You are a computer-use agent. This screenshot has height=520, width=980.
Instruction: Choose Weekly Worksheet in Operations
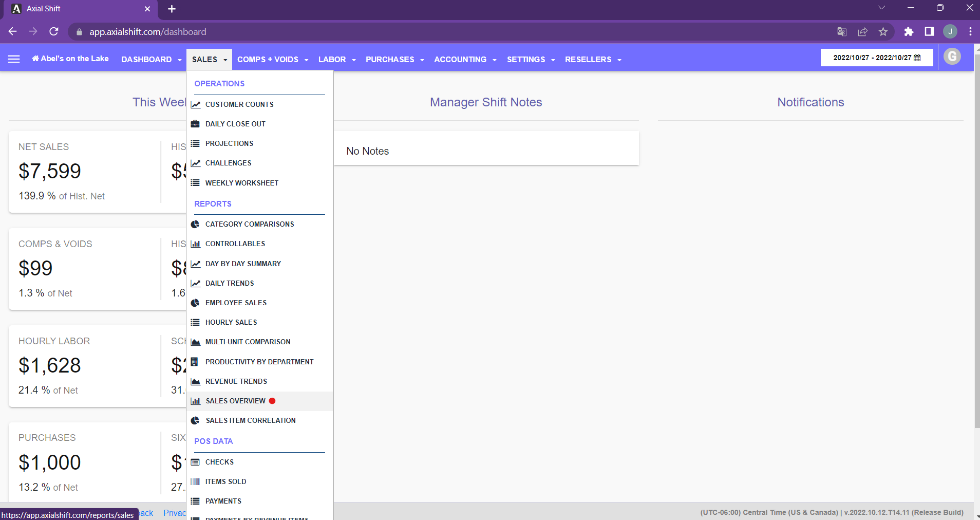tap(241, 183)
